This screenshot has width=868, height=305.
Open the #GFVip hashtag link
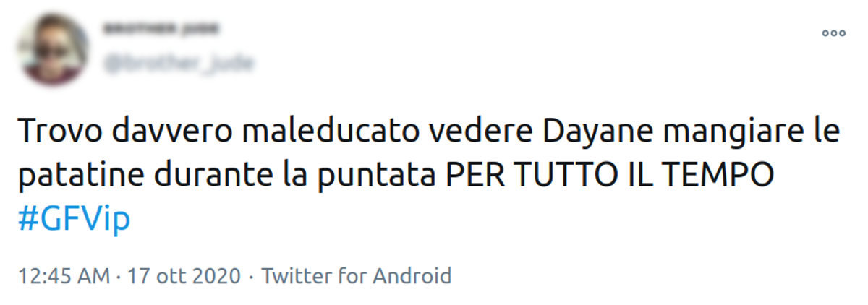click(x=74, y=219)
